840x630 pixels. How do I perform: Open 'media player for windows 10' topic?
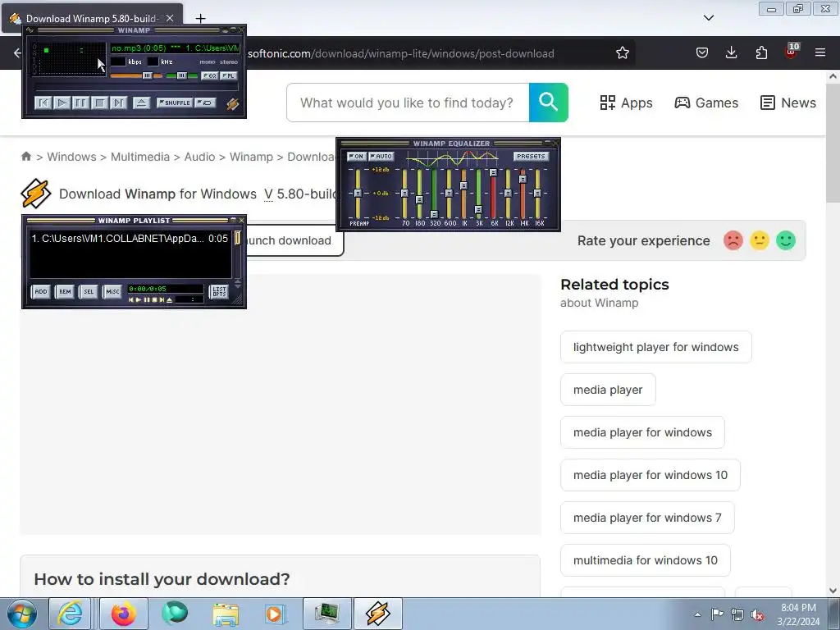coord(651,475)
